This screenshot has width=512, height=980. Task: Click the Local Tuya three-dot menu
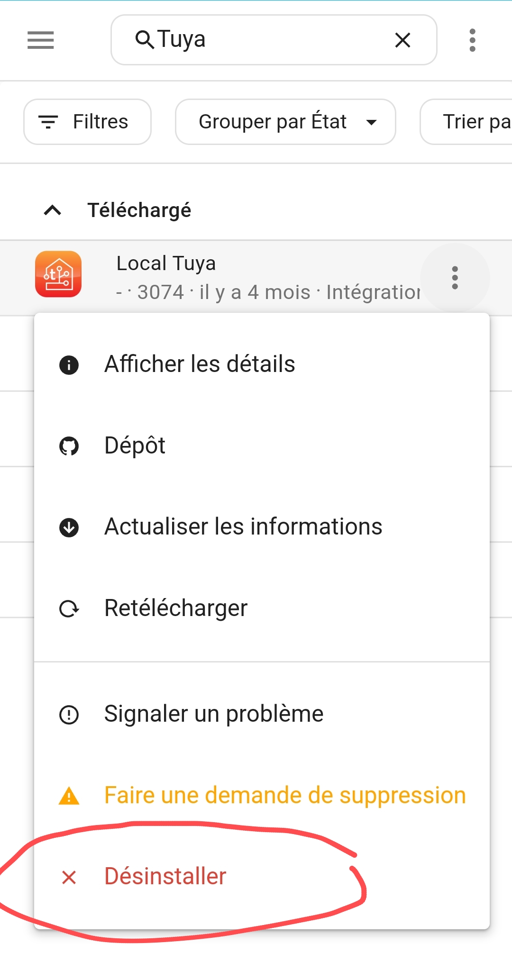pyautogui.click(x=455, y=278)
